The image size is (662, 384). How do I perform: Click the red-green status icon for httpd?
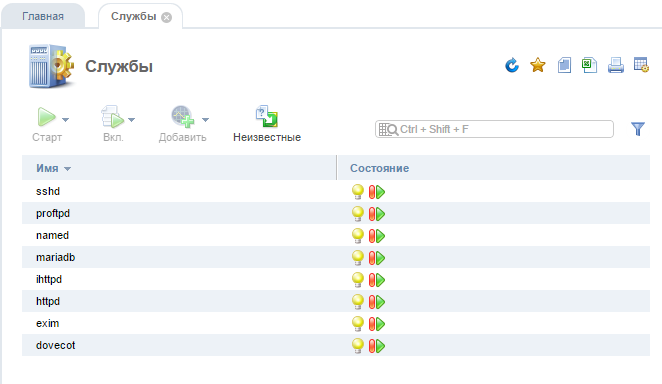point(377,302)
